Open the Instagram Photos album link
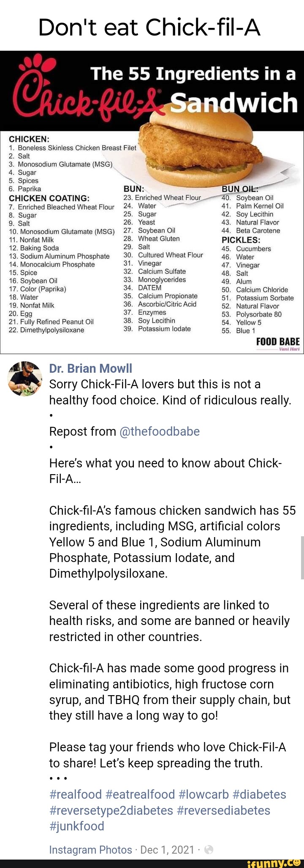The width and height of the screenshot is (304, 868). pos(91,850)
